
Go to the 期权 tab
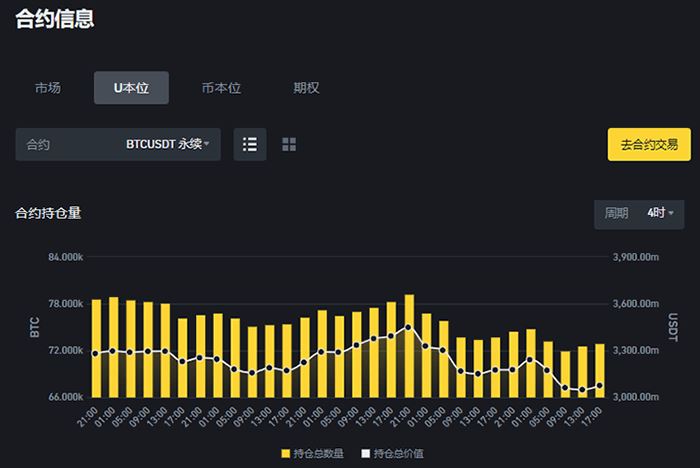pos(306,88)
